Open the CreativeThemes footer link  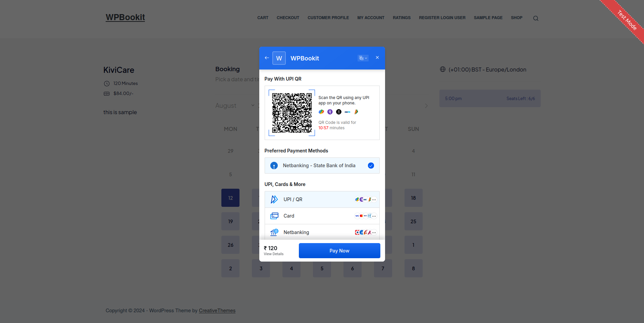tap(217, 311)
